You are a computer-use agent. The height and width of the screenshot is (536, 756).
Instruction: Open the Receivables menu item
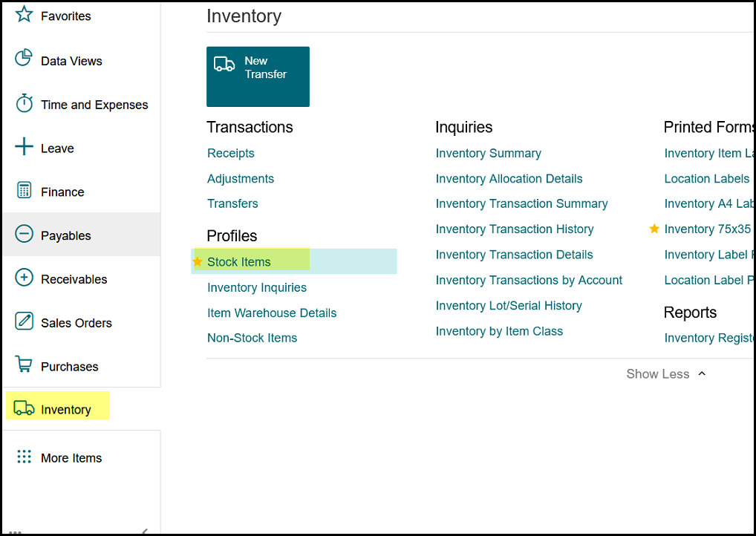(x=74, y=279)
